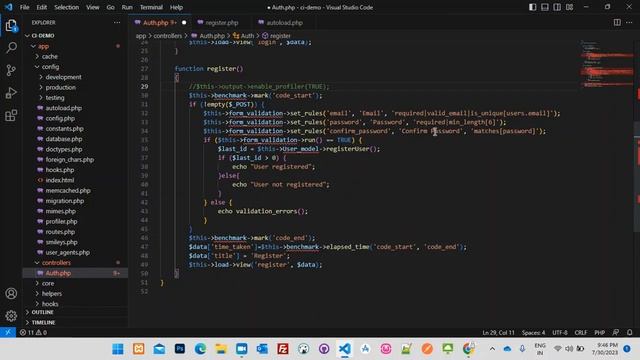Open the Terminal menu
The width and height of the screenshot is (640, 360).
(151, 7)
